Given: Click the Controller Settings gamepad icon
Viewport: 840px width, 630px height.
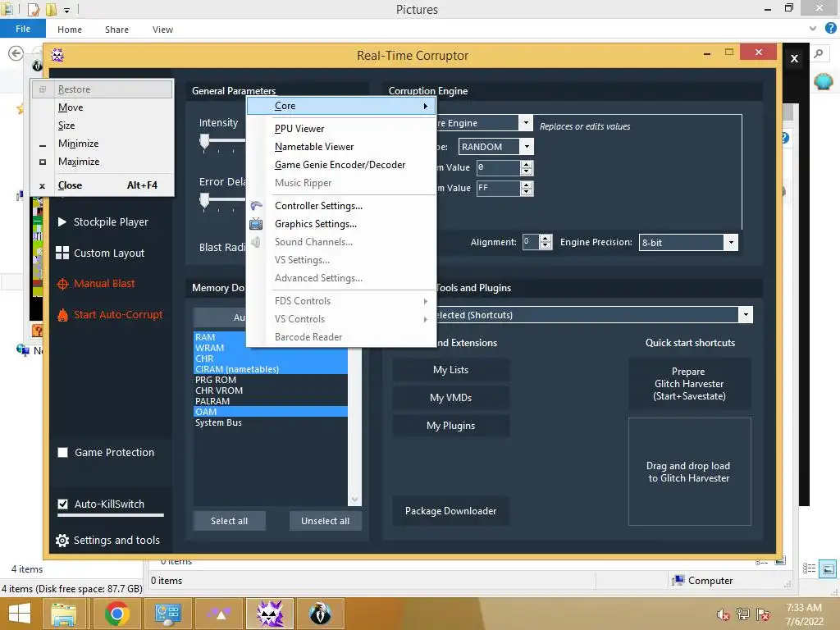Looking at the screenshot, I should pyautogui.click(x=256, y=206).
